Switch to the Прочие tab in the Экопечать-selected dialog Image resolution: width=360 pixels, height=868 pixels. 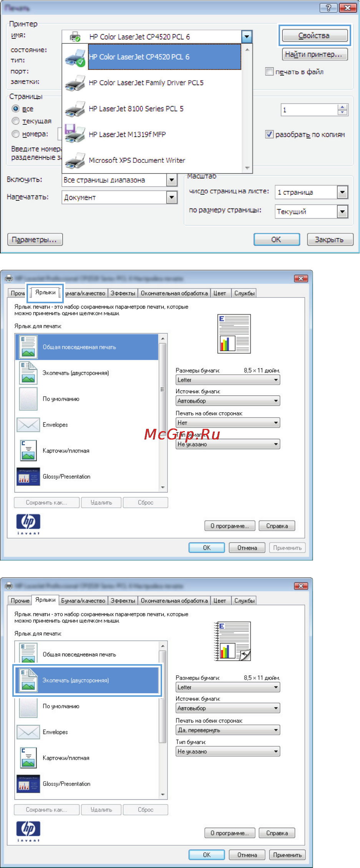click(20, 601)
